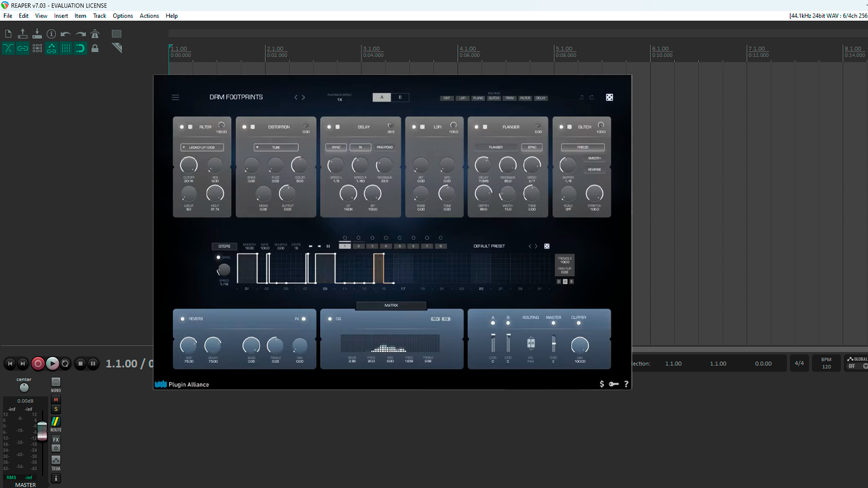Open the Insert menu

click(61, 16)
